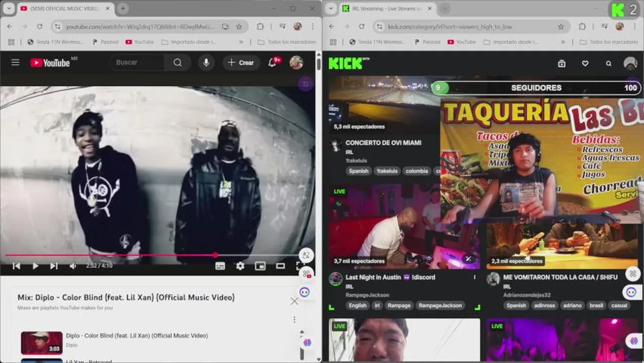Toggle subtitles on the YouTube player
Viewport: 644px width, 363px height.
click(x=220, y=266)
